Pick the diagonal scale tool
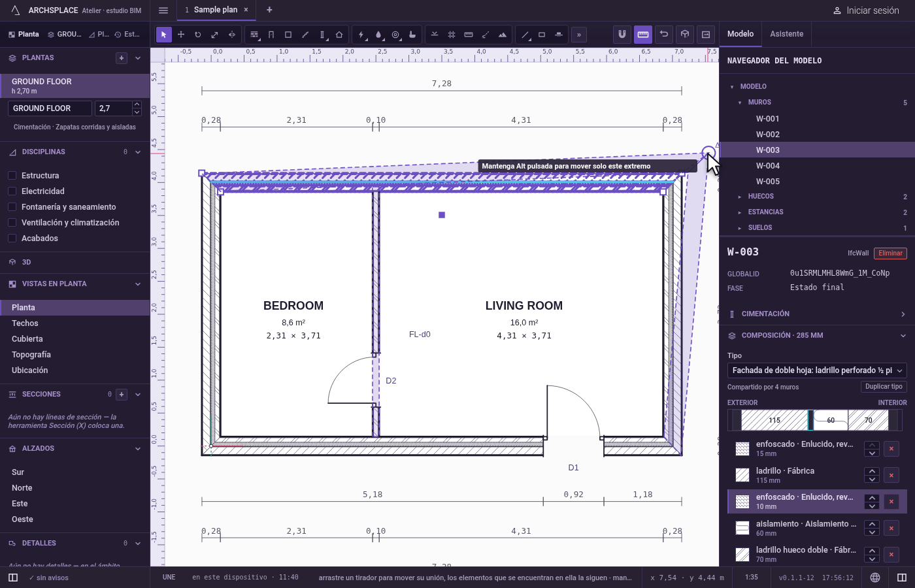Image resolution: width=915 pixels, height=588 pixels. pos(215,35)
